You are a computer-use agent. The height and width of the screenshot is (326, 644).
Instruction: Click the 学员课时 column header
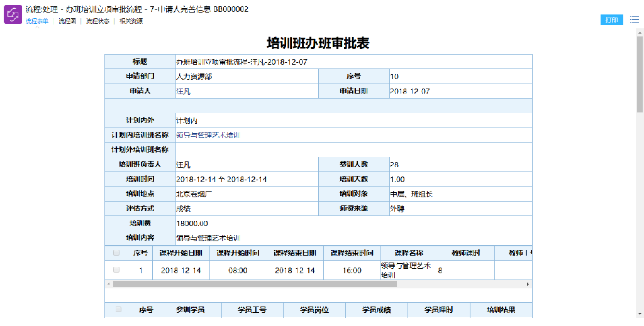[x=438, y=310]
